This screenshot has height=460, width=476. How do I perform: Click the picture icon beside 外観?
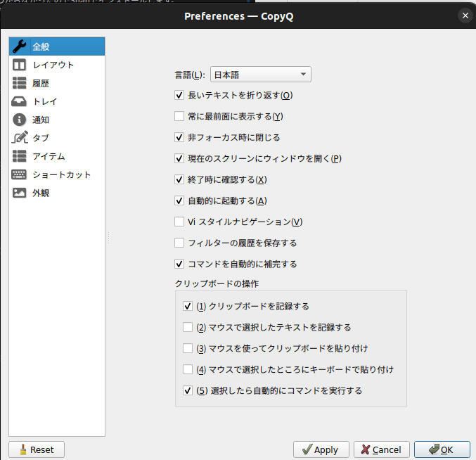pyautogui.click(x=19, y=193)
